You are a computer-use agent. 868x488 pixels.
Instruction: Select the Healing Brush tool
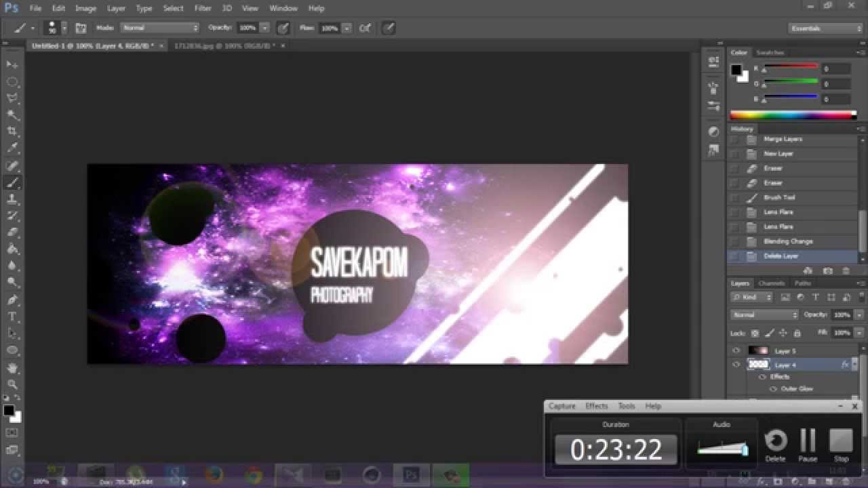12,165
